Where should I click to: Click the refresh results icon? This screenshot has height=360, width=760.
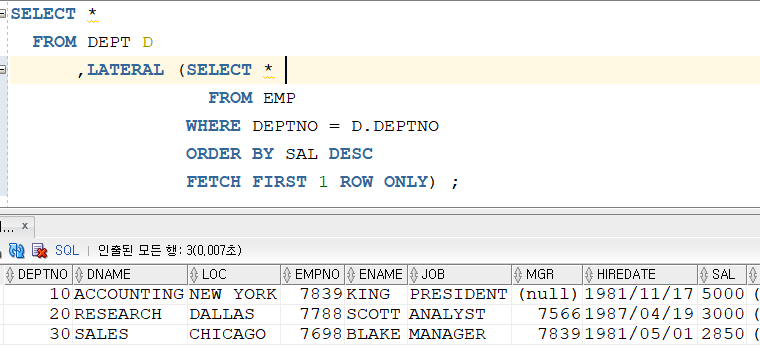pyautogui.click(x=16, y=250)
